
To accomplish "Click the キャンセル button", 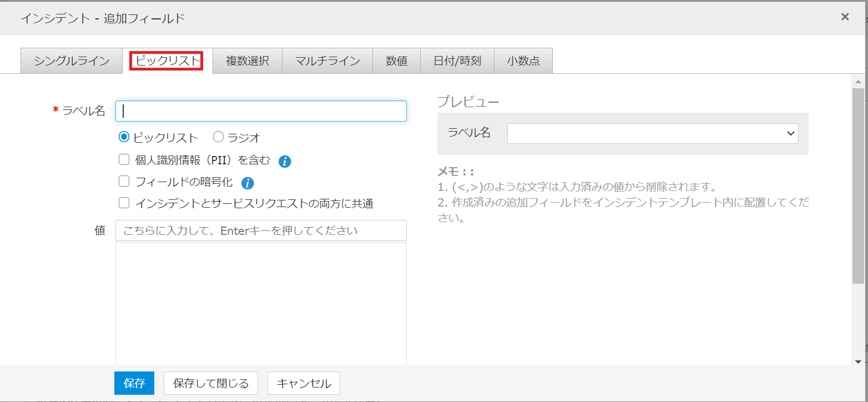I will (304, 383).
